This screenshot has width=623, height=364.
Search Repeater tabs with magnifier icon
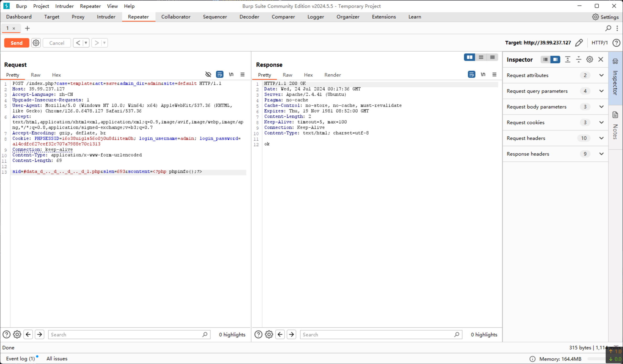point(608,28)
